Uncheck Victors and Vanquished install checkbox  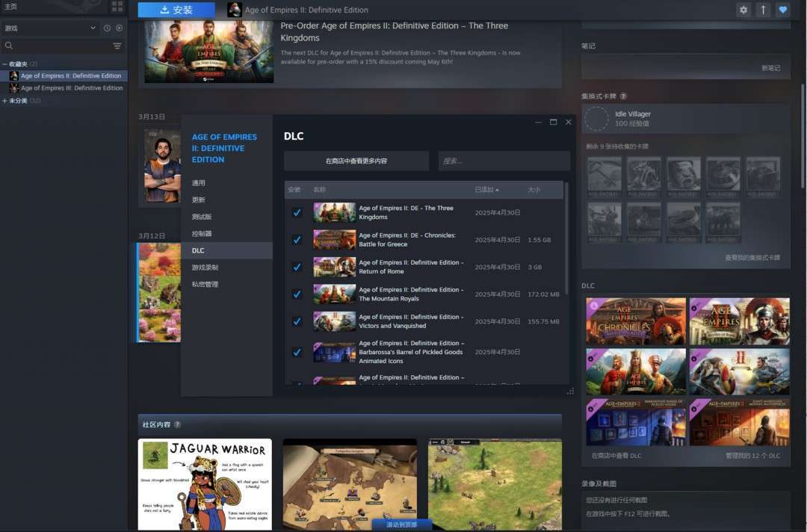(297, 321)
